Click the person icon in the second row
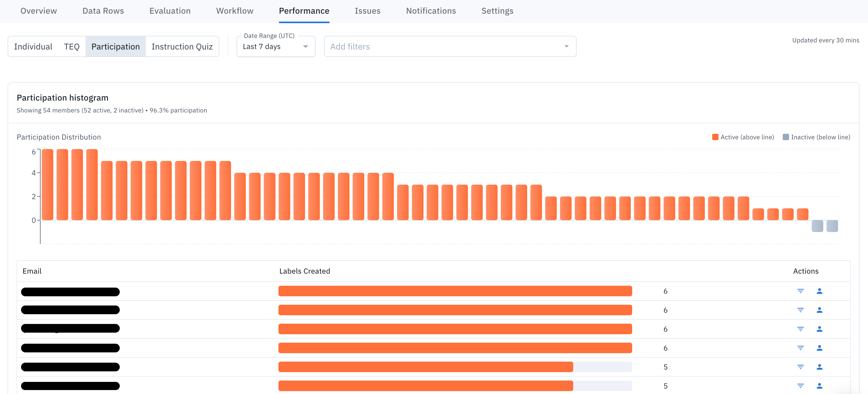 820,310
